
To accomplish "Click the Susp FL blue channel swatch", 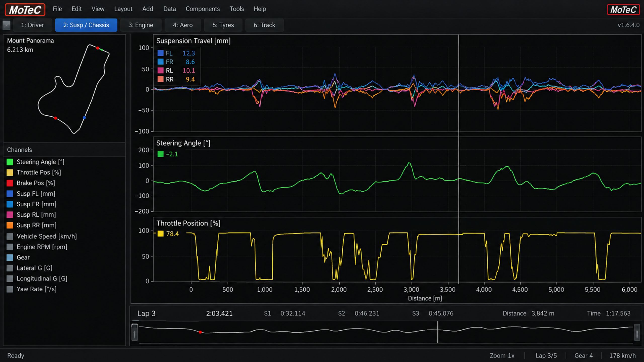I will (10, 194).
